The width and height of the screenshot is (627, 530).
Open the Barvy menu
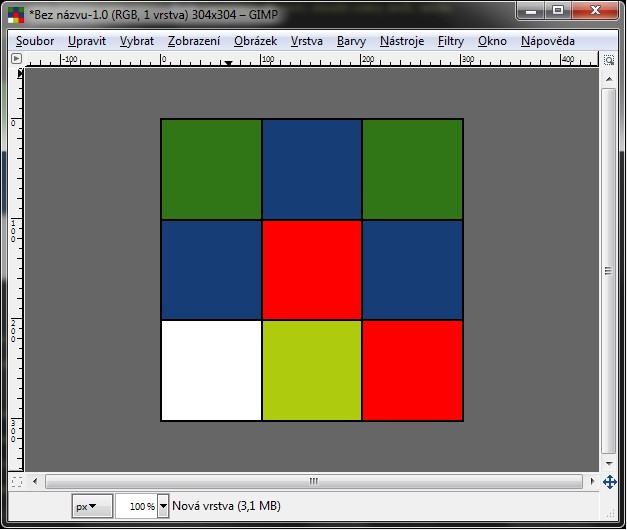[x=351, y=41]
